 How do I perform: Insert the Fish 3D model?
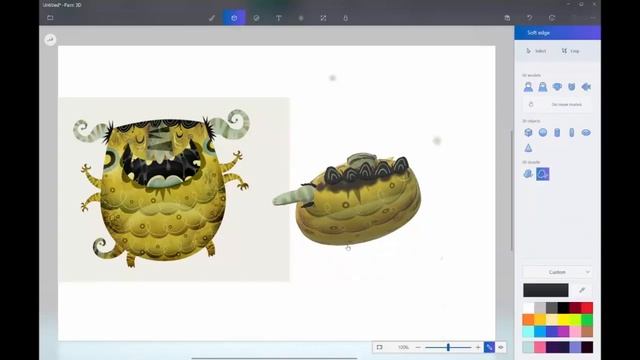coord(586,87)
